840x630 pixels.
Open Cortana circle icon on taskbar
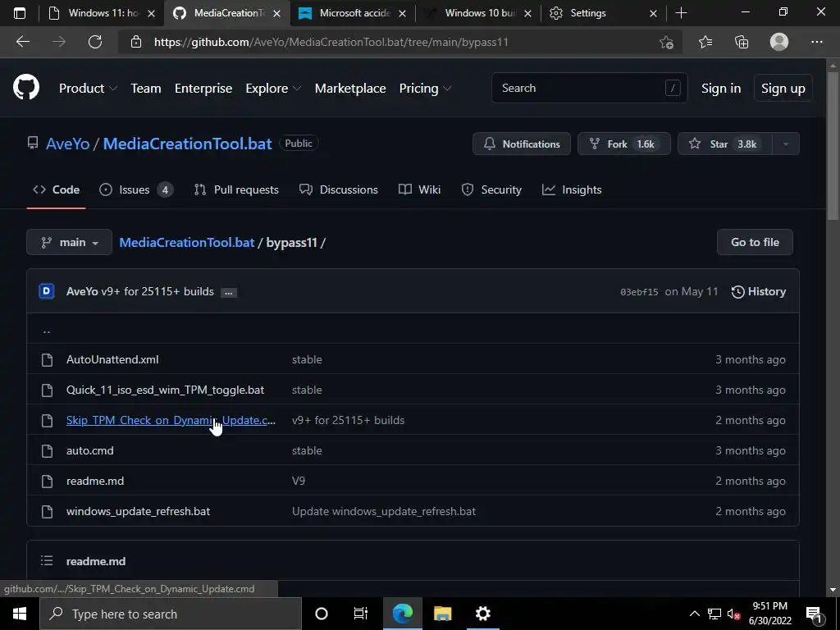(x=322, y=614)
